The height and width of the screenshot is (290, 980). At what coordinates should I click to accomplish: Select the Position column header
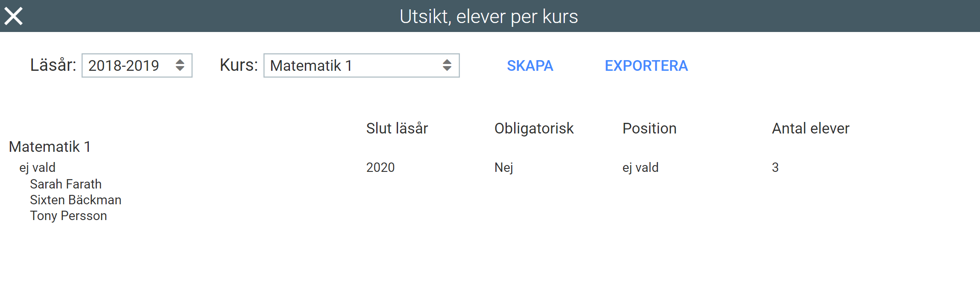coord(649,128)
